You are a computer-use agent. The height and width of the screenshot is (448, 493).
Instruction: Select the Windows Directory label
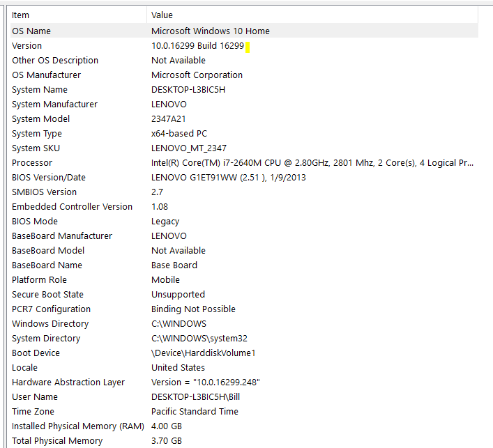point(50,323)
